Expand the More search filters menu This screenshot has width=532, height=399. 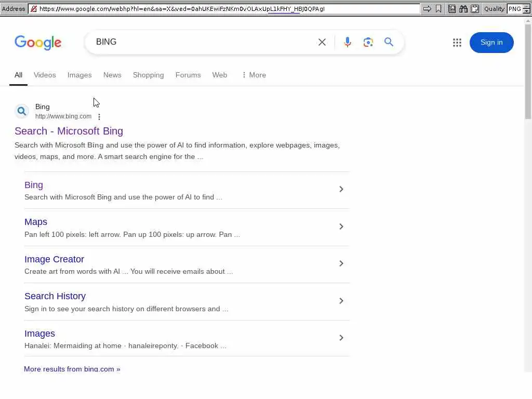coord(254,75)
